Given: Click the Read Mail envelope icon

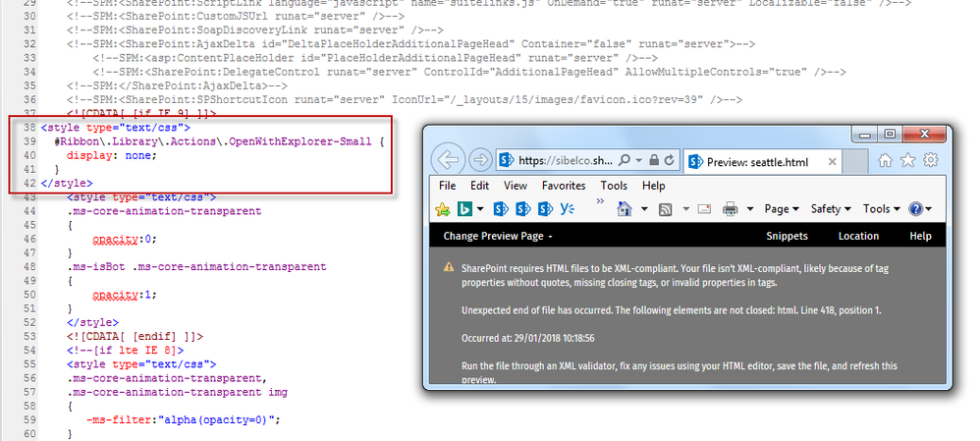Looking at the screenshot, I should [x=704, y=209].
